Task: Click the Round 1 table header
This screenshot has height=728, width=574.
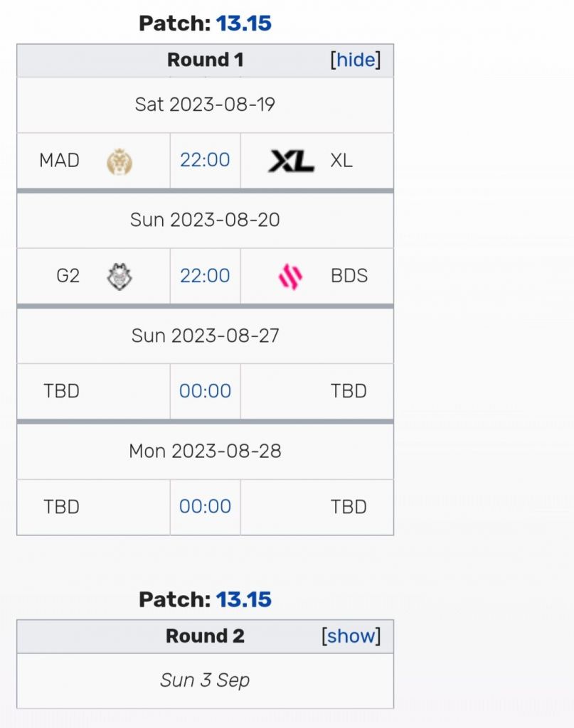Action: [x=205, y=60]
